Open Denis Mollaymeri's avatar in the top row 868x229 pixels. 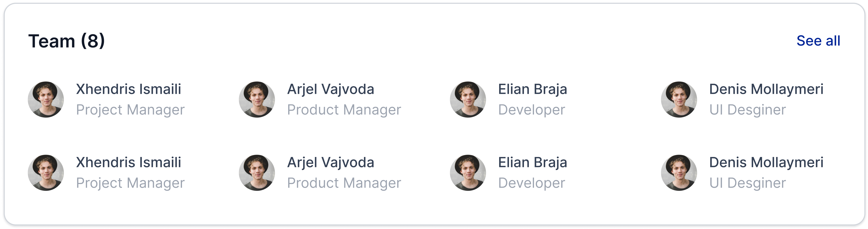[x=679, y=99]
